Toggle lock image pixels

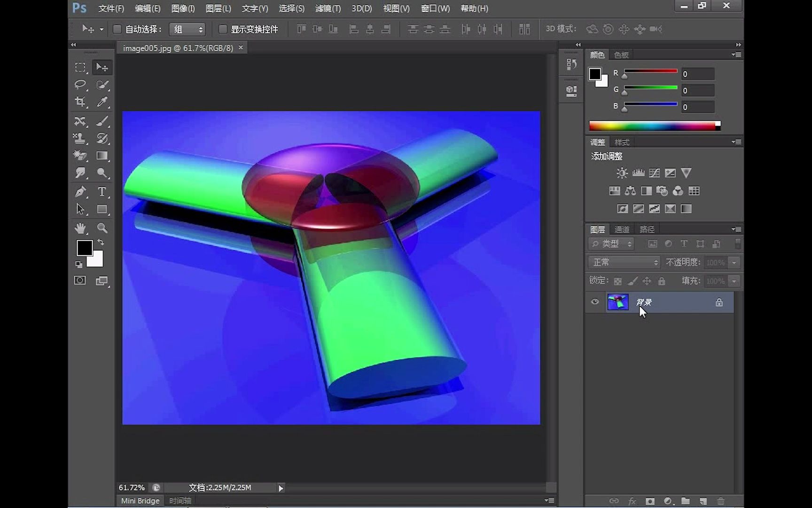point(632,281)
